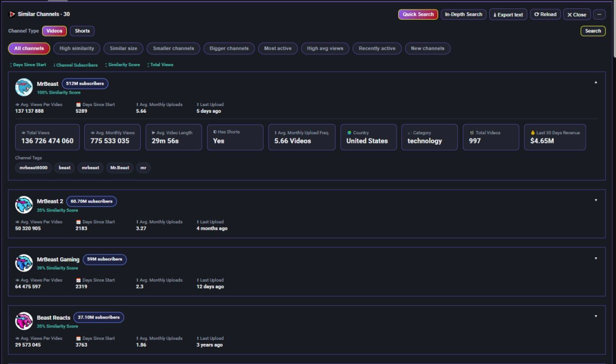Click the yellow Search button
Viewport: 616px width, 364px height.
pos(593,31)
